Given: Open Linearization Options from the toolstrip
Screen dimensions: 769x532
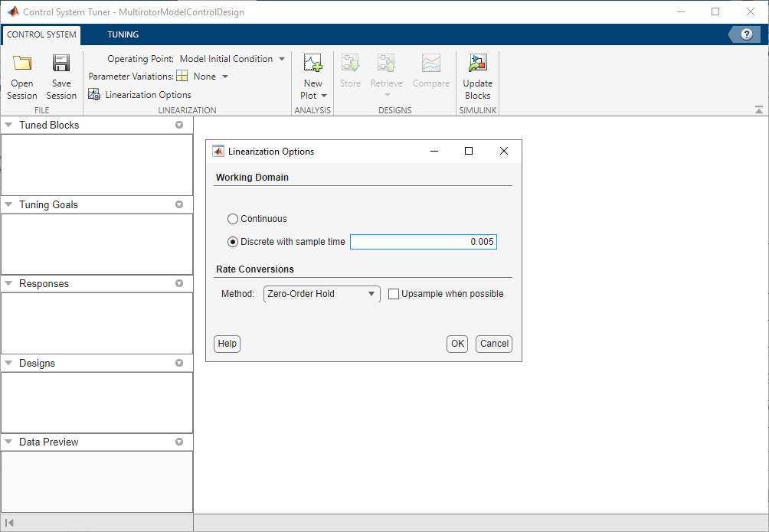Looking at the screenshot, I should [139, 95].
